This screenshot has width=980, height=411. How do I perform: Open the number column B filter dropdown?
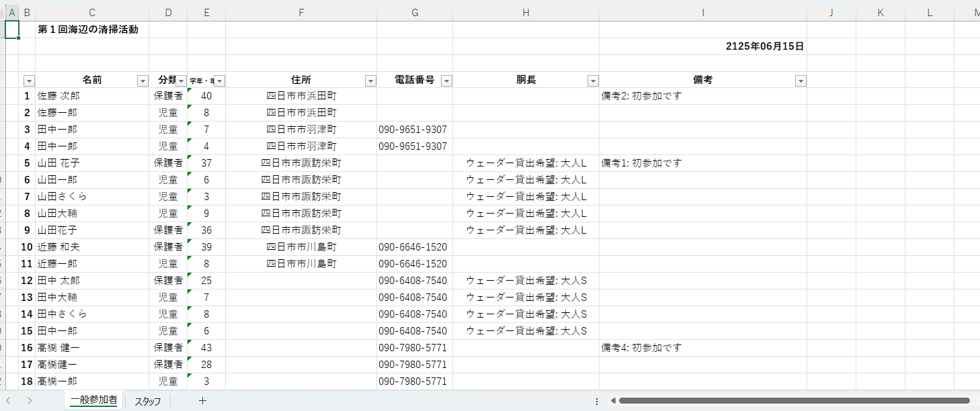pyautogui.click(x=29, y=81)
